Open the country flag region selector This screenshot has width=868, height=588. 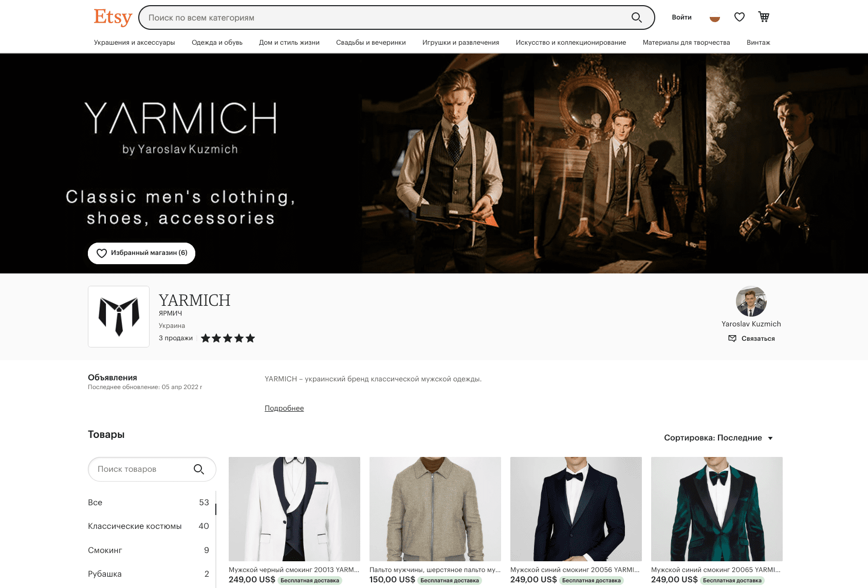[x=715, y=17]
